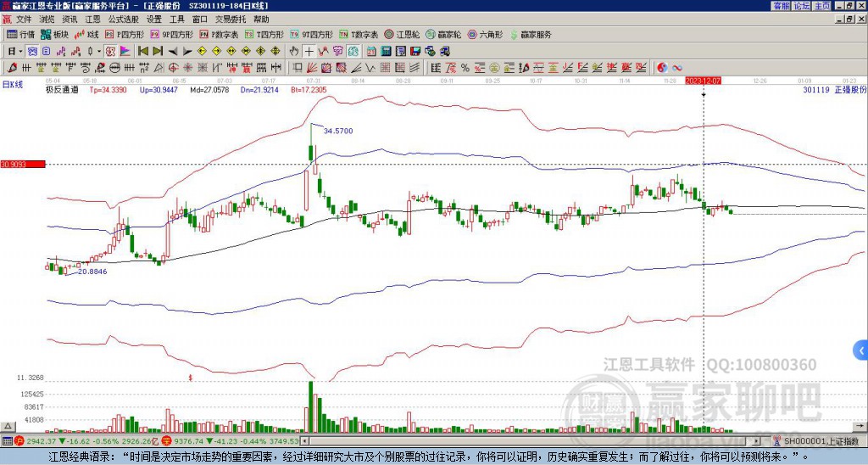The width and height of the screenshot is (868, 465).
Task: Switch to K线 candlestick chart
Action: (86, 34)
